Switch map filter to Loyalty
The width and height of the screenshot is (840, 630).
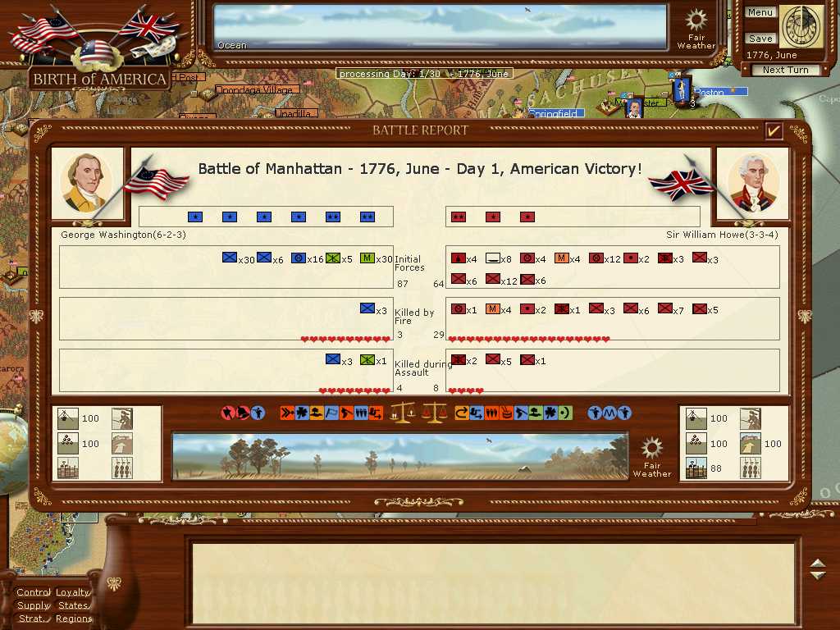coord(73,592)
